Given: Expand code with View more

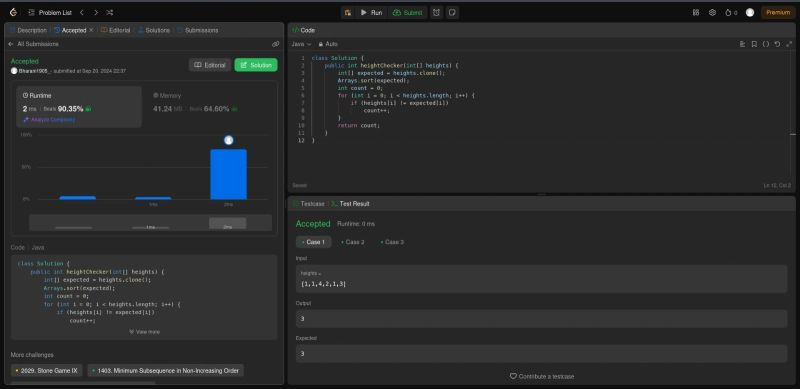Looking at the screenshot, I should pyautogui.click(x=144, y=332).
